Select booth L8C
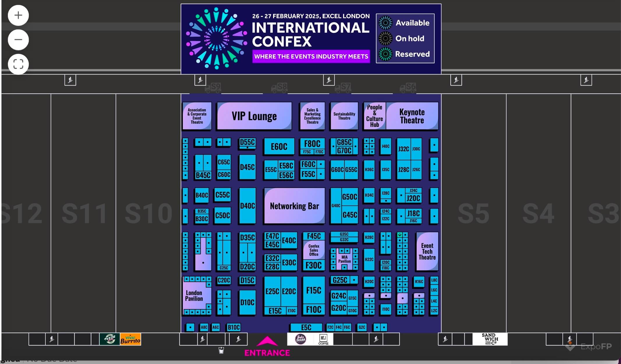This screenshot has height=364, width=621. (x=434, y=280)
